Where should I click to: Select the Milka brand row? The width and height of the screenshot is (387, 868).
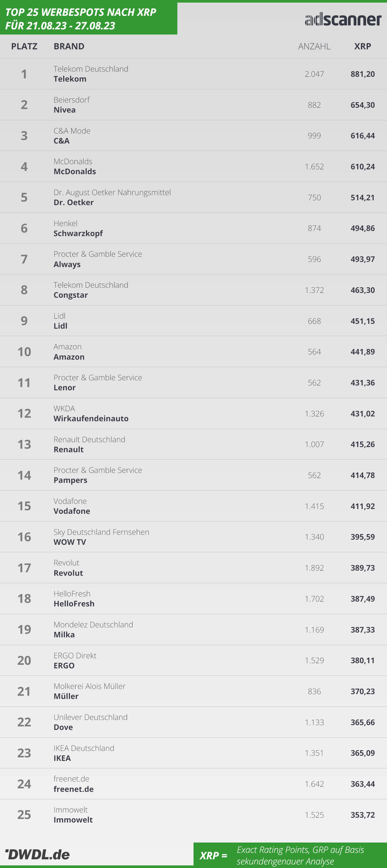point(193,629)
